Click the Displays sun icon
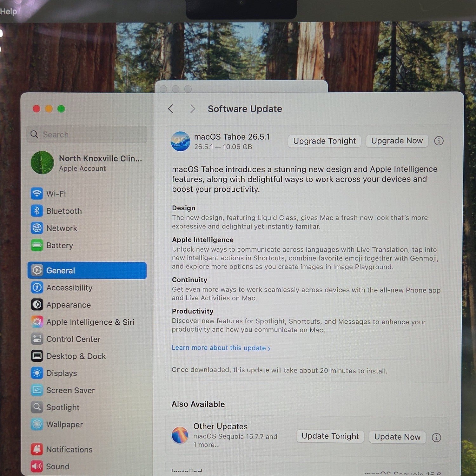The width and height of the screenshot is (476, 476). (37, 373)
